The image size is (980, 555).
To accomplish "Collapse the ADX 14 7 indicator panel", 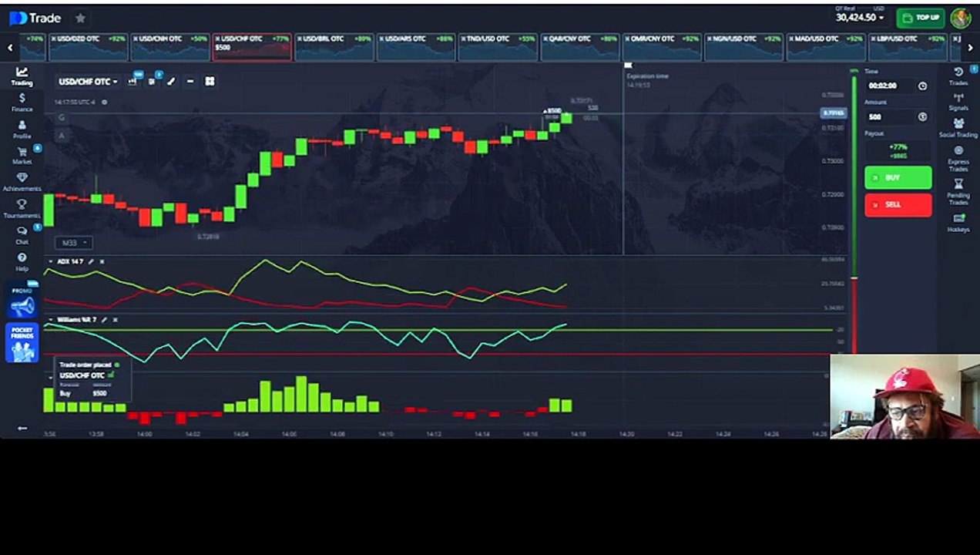I will [x=51, y=261].
